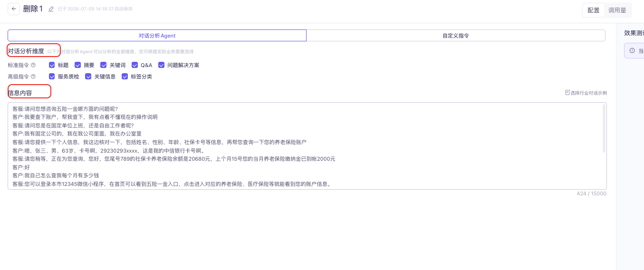Click the text area vertical scrollbar
The width and height of the screenshot is (644, 270).
pyautogui.click(x=604, y=128)
